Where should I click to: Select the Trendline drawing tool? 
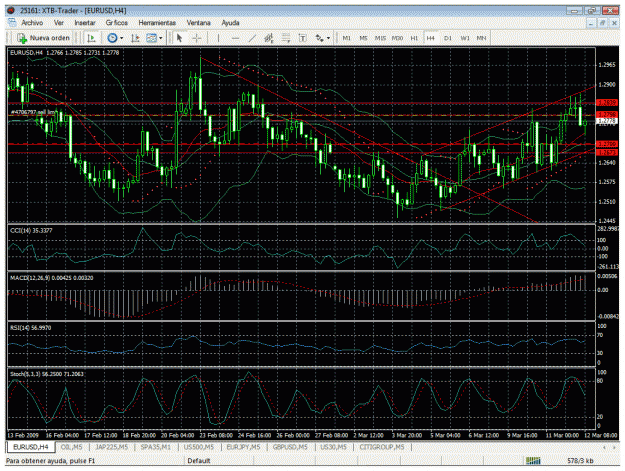[x=252, y=38]
